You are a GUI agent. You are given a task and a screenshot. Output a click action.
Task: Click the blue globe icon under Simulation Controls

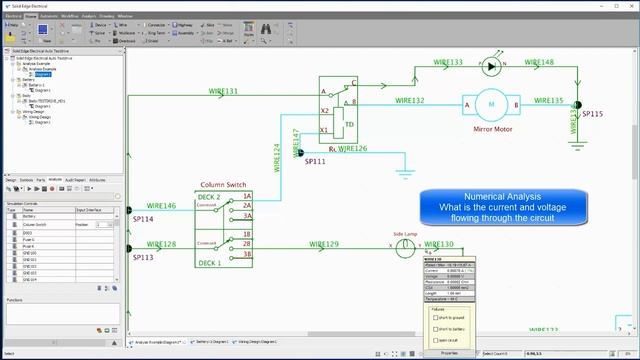point(115,288)
